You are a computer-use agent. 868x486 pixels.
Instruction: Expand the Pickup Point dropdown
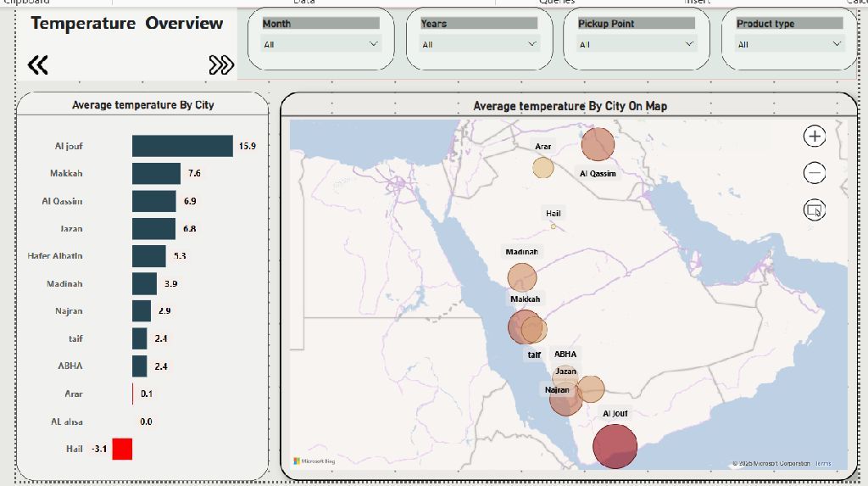(637, 44)
